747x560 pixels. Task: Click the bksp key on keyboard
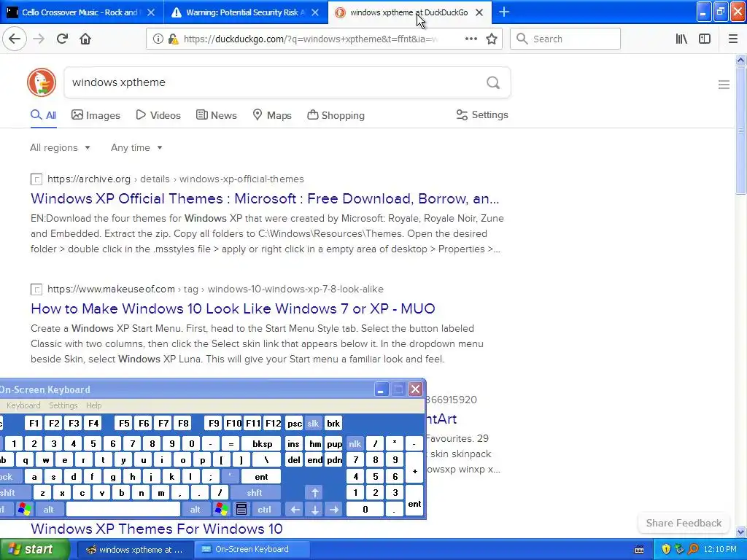point(262,444)
